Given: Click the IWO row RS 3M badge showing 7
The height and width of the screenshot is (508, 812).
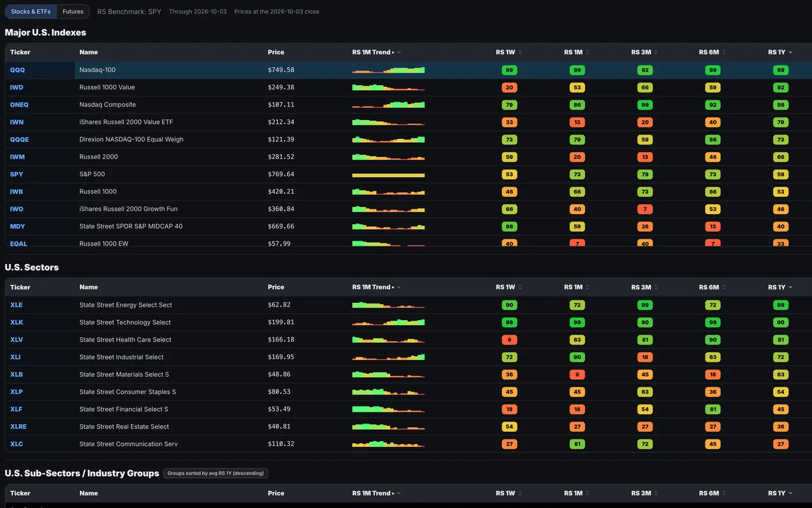Looking at the screenshot, I should 645,209.
